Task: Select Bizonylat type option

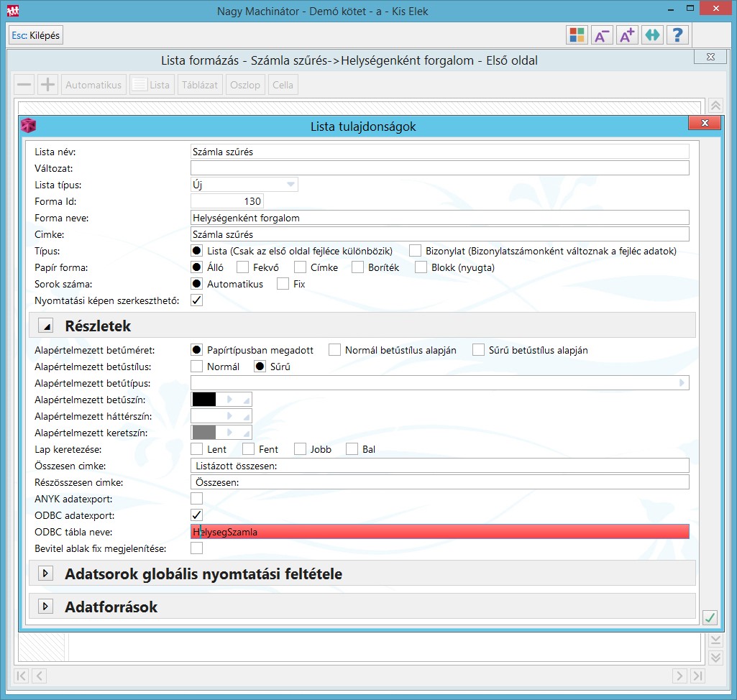Action: pos(415,251)
